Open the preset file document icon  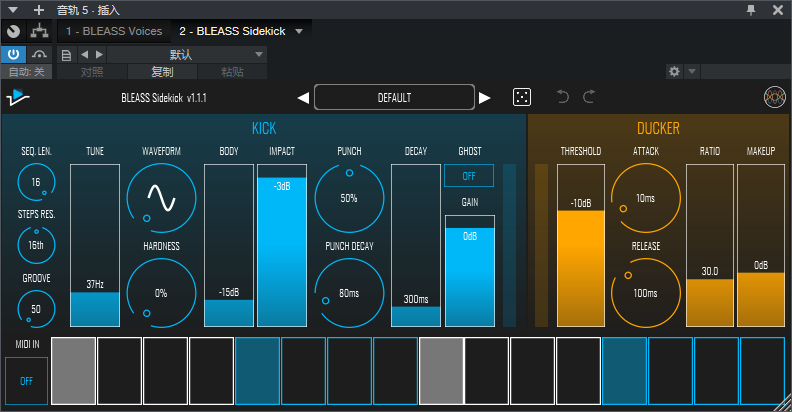click(66, 55)
